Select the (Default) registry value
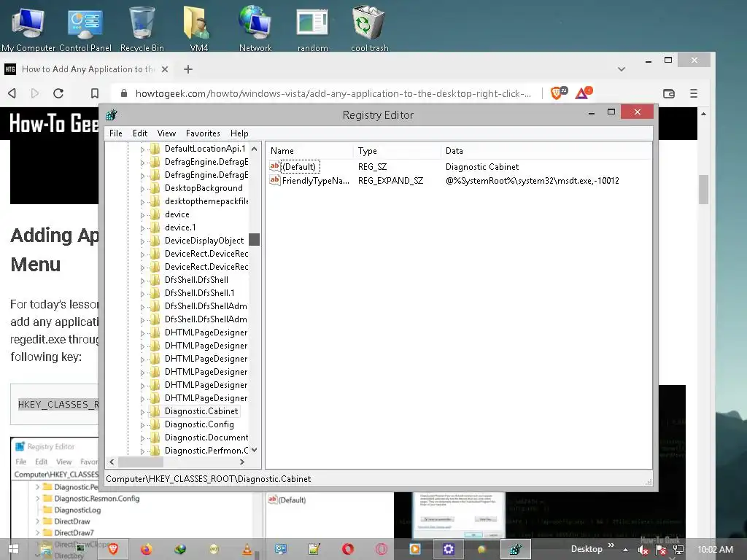 point(298,167)
